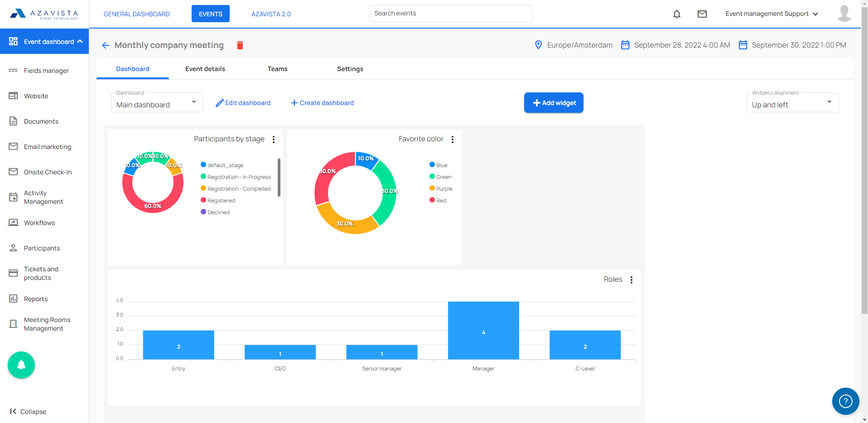Go back using the left arrow icon
Image resolution: width=868 pixels, height=423 pixels.
click(x=106, y=45)
